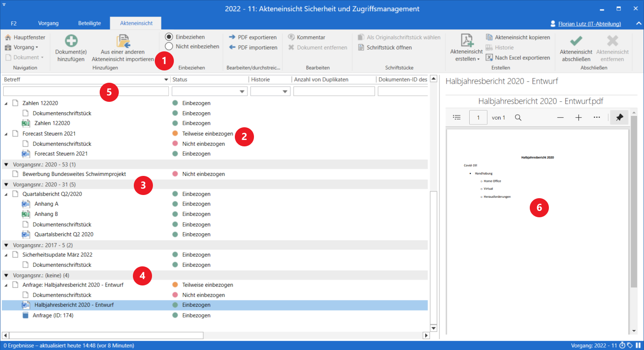
Task: Click the list's vertical scrollbar thumb
Action: pos(434,257)
